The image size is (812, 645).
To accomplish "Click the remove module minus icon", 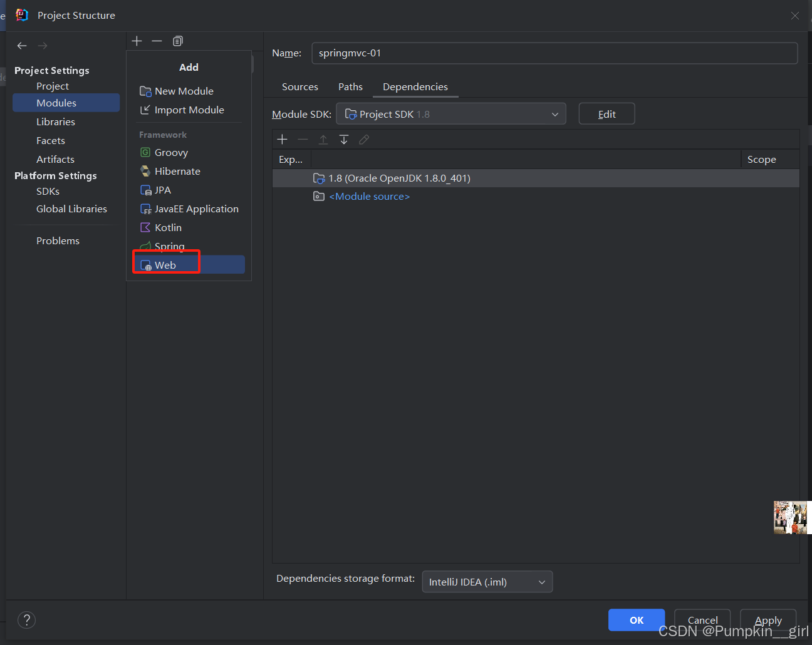I will (157, 41).
